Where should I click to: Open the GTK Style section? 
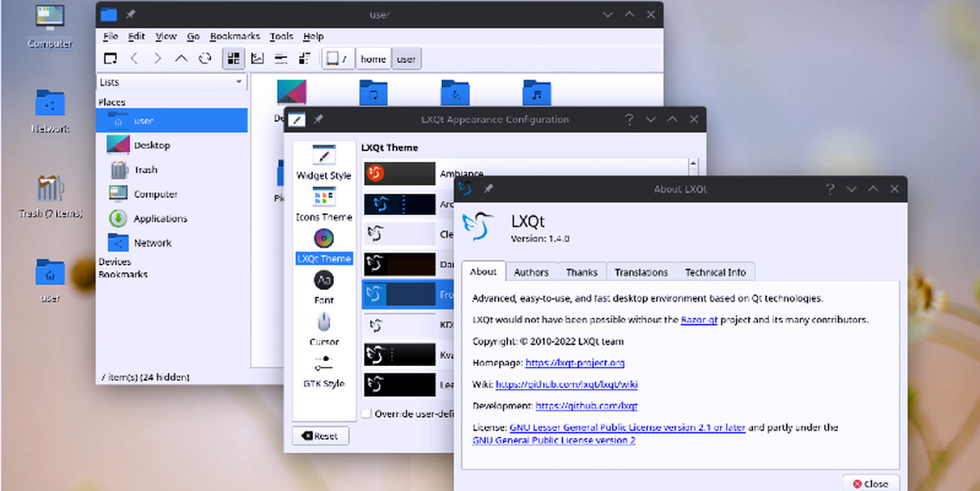pyautogui.click(x=323, y=370)
